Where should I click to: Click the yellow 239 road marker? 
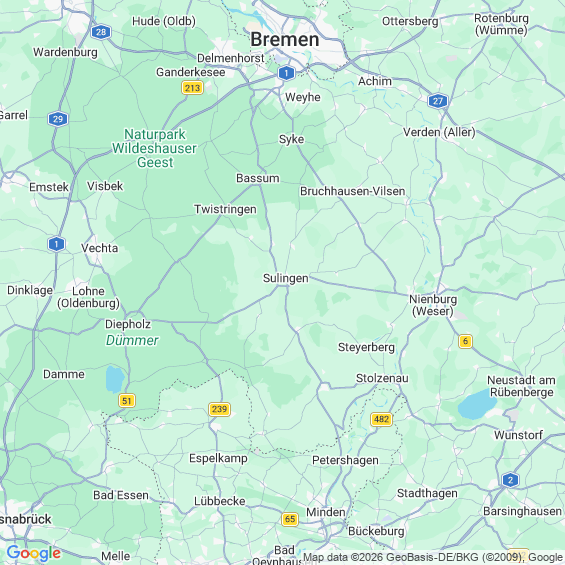(219, 409)
